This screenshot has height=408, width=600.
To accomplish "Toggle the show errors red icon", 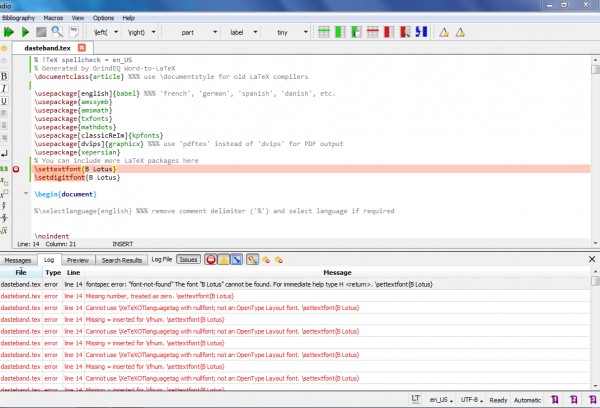I will [x=211, y=260].
